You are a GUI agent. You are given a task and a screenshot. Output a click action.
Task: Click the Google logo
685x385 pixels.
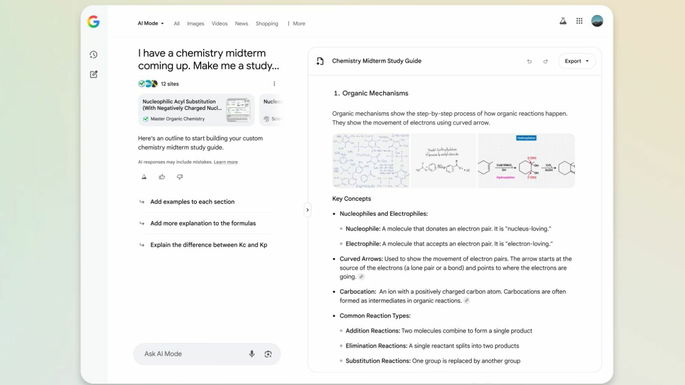(93, 21)
